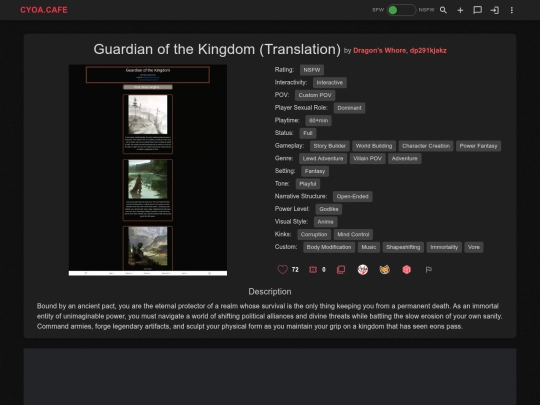Image resolution: width=540 pixels, height=405 pixels.
Task: Filter by Mind Control tag
Action: pos(353,235)
